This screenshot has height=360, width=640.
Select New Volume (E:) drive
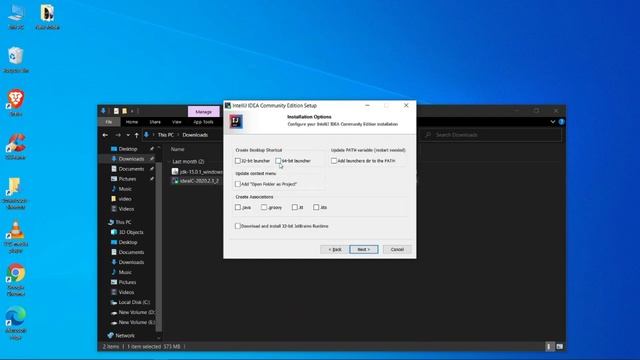tap(132, 322)
